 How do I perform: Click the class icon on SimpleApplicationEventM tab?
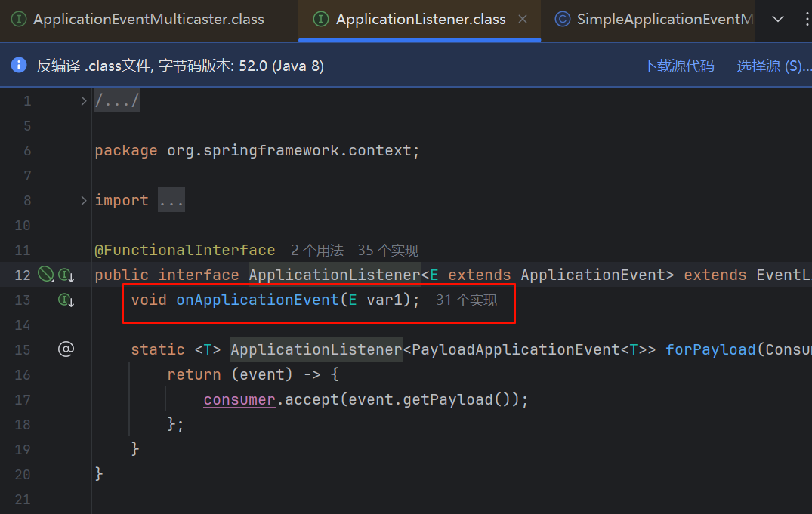[x=563, y=20]
